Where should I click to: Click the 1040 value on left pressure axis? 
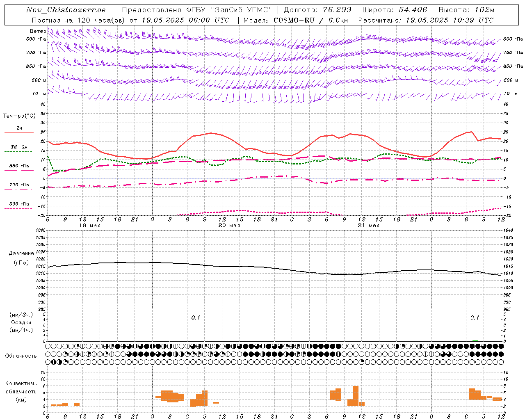coord(41,231)
